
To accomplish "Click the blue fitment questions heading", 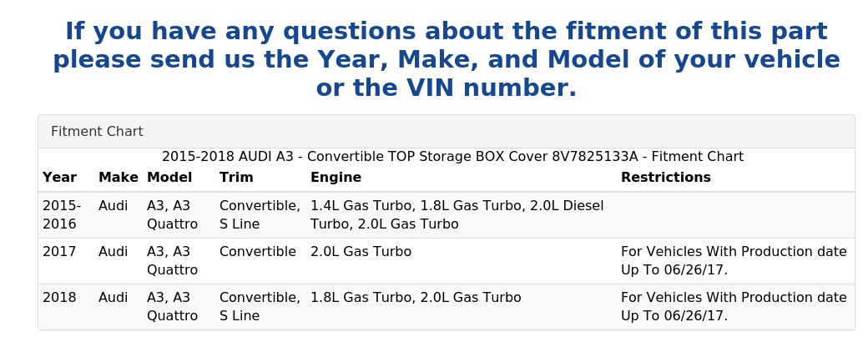I will tap(447, 60).
